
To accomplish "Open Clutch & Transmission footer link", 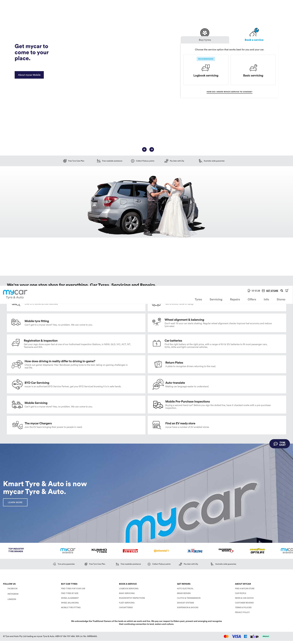I will (189, 598).
